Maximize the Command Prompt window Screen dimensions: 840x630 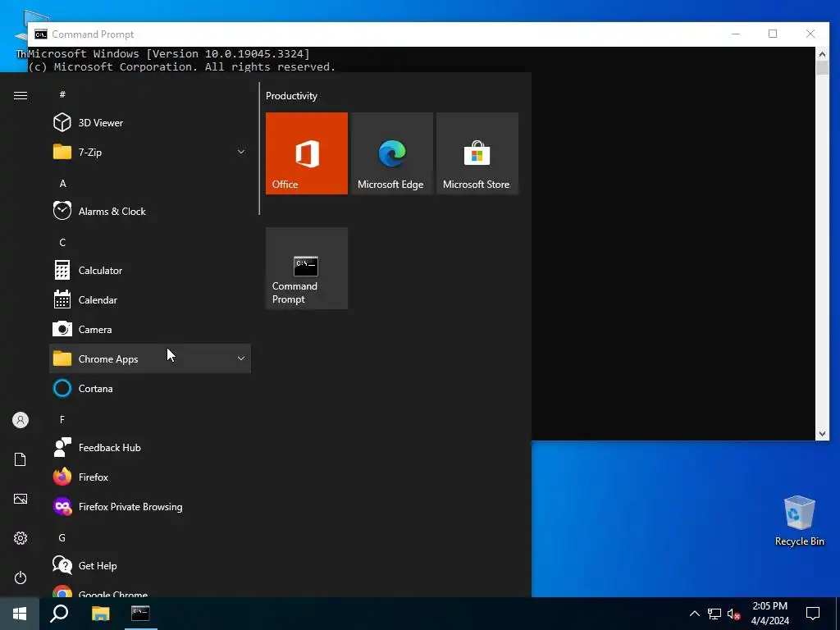click(773, 34)
